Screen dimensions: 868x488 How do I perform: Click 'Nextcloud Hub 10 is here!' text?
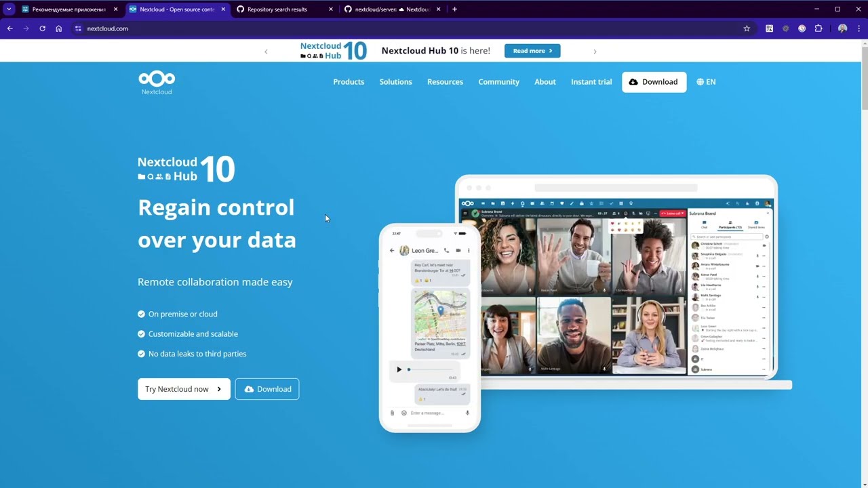click(435, 51)
